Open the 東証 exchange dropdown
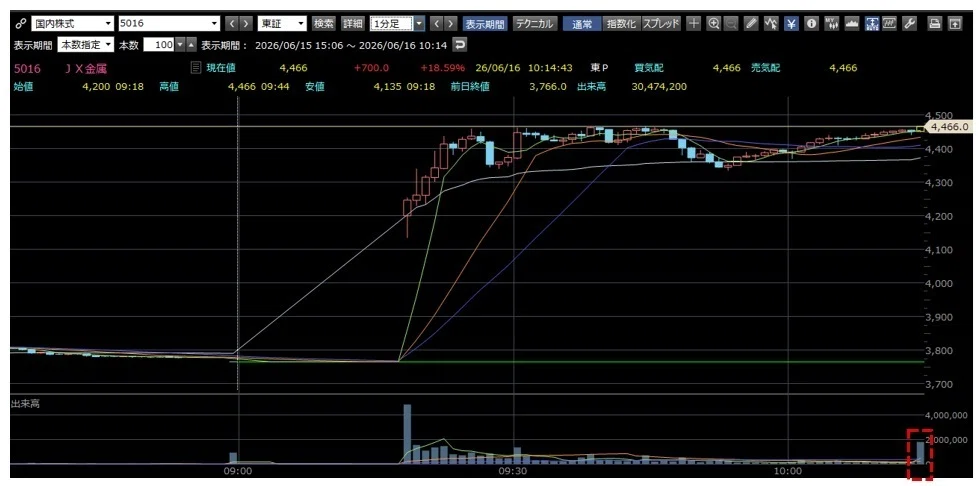 click(282, 24)
